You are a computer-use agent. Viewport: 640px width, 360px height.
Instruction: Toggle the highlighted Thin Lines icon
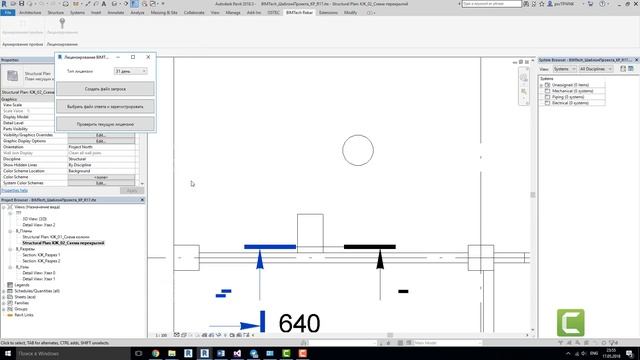(134, 4)
